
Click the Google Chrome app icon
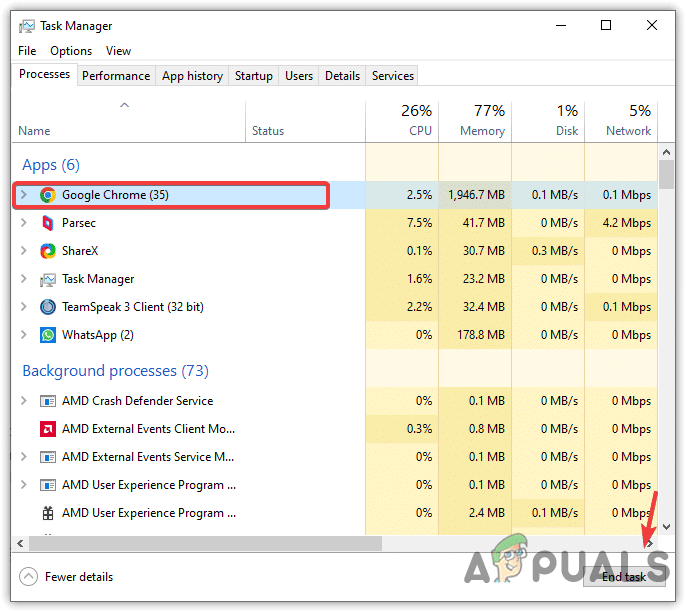[48, 195]
